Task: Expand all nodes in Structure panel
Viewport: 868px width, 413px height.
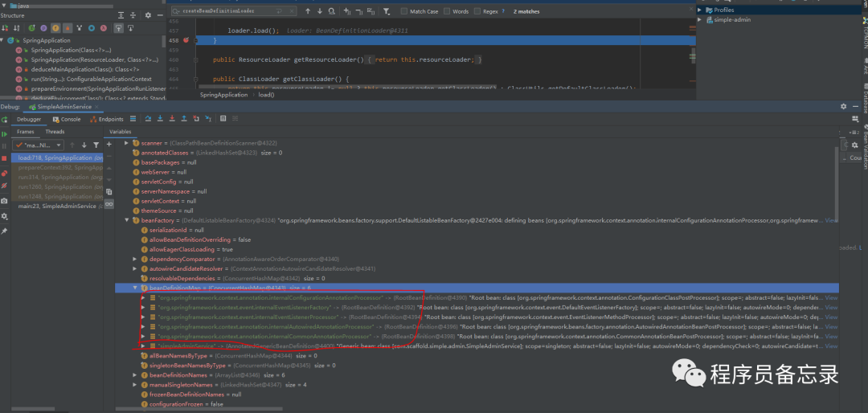Action: point(121,15)
